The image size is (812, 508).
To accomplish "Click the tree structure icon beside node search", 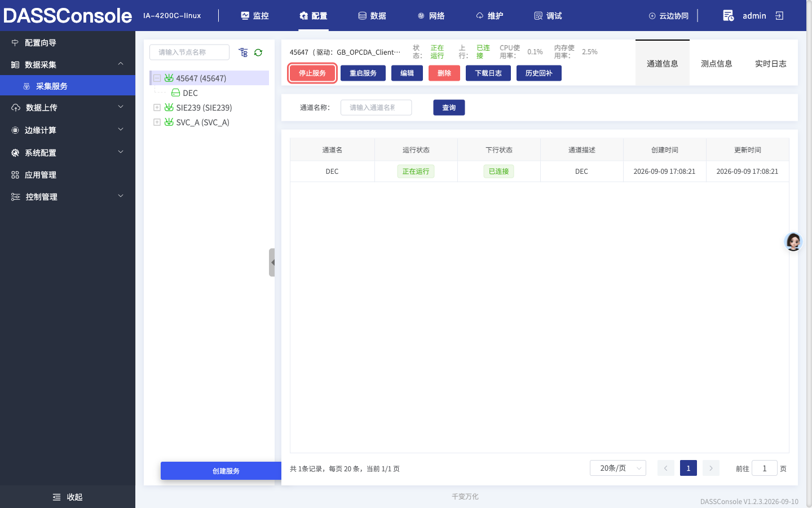I will [x=243, y=52].
